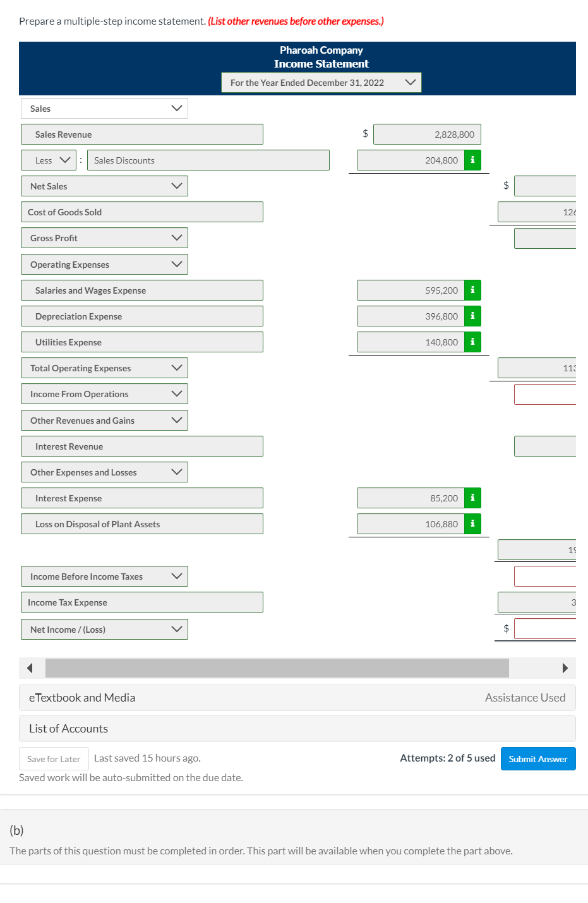Click info icon next to Loss on Disposal amount
588x903 pixels.
tap(472, 524)
